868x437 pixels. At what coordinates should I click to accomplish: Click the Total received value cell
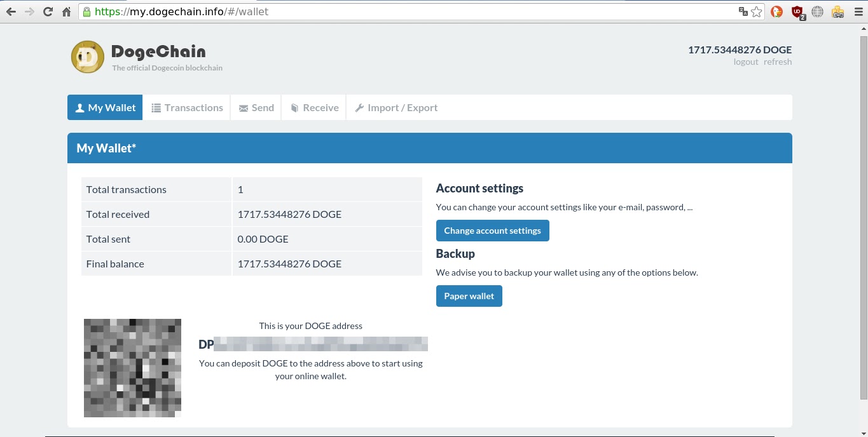click(327, 214)
